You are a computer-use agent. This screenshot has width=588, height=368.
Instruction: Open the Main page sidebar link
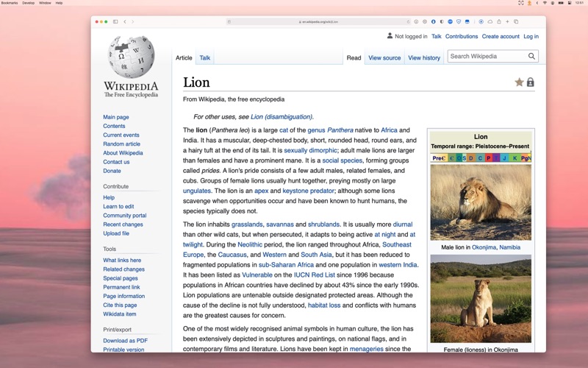[116, 117]
